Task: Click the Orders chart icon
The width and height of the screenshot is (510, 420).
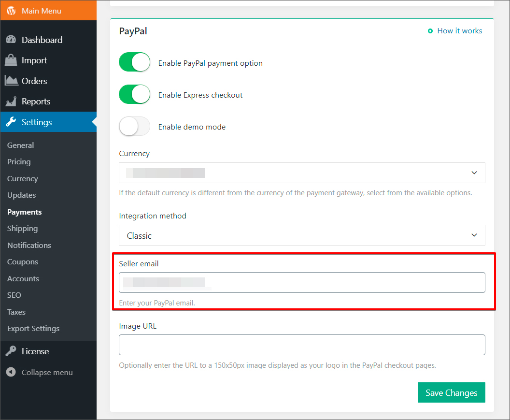Action: tap(11, 81)
